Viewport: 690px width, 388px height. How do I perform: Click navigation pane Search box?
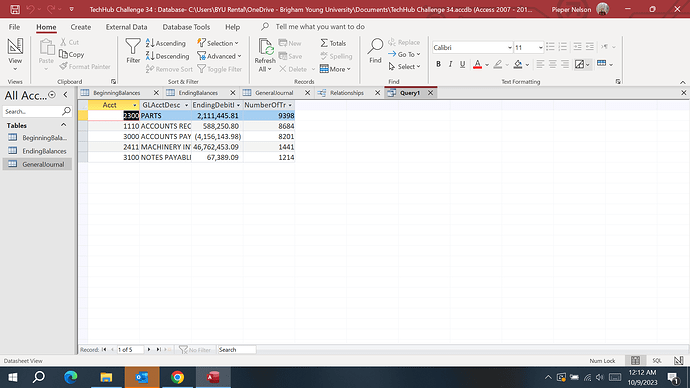click(x=32, y=111)
